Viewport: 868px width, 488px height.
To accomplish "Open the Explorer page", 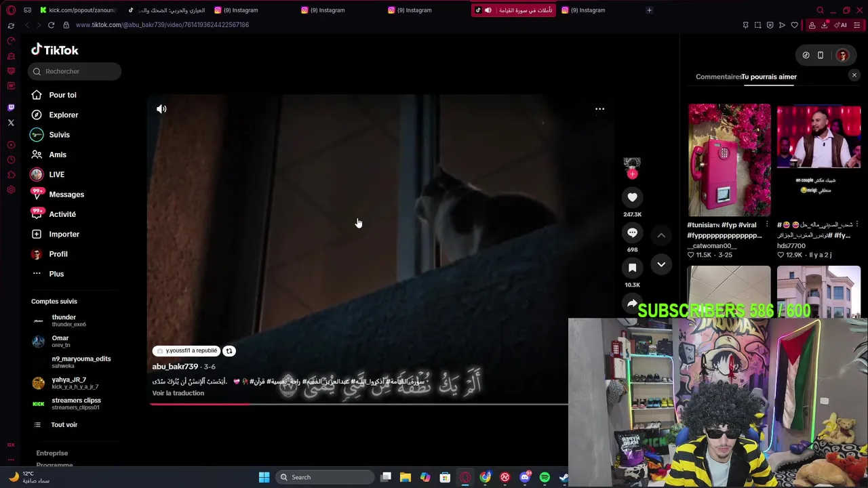I will (x=63, y=115).
